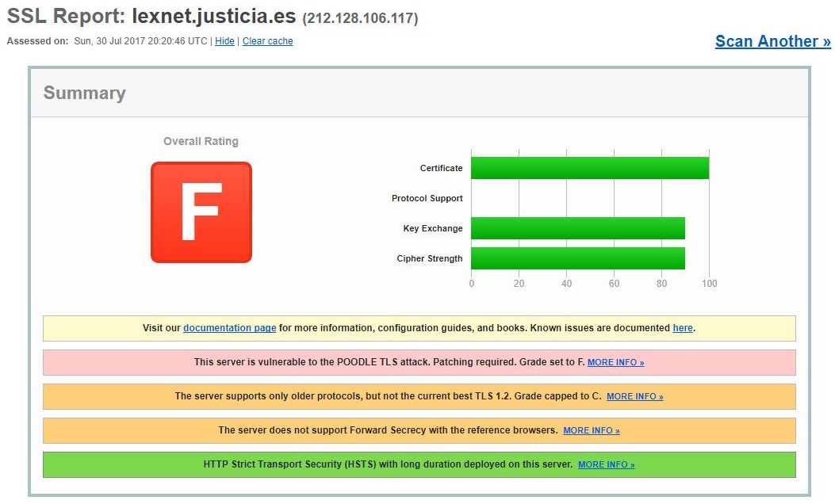Screen dimensions: 835x504
Task: Click the server IP address in the title
Action: pyautogui.click(x=360, y=18)
